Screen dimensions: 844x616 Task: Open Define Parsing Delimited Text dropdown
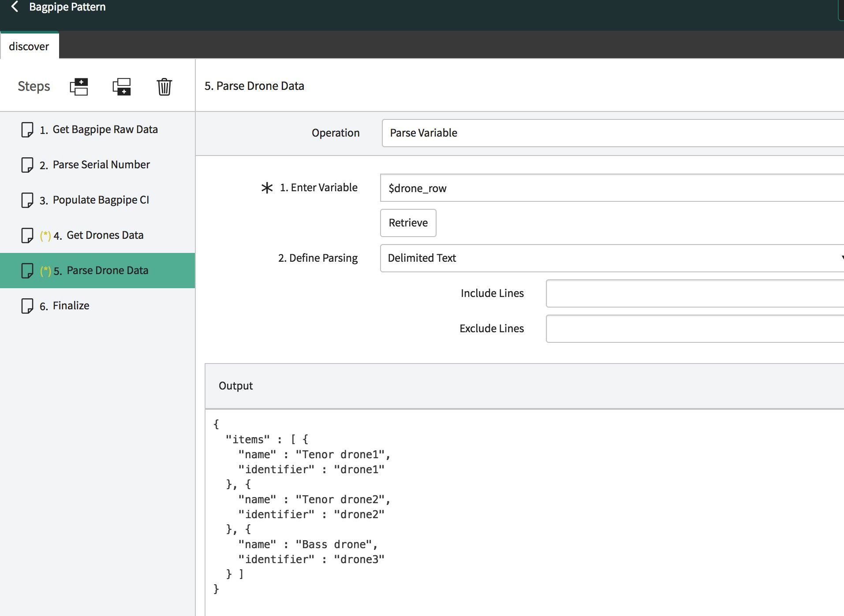tap(612, 258)
